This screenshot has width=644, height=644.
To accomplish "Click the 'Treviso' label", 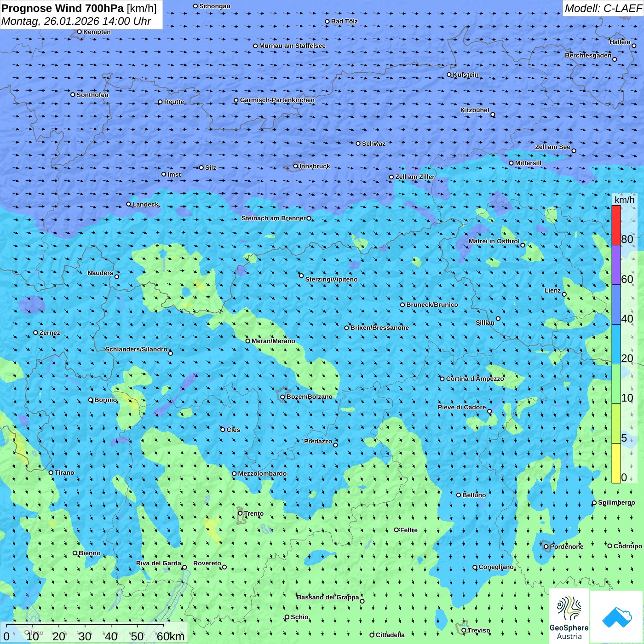I will tap(479, 630).
